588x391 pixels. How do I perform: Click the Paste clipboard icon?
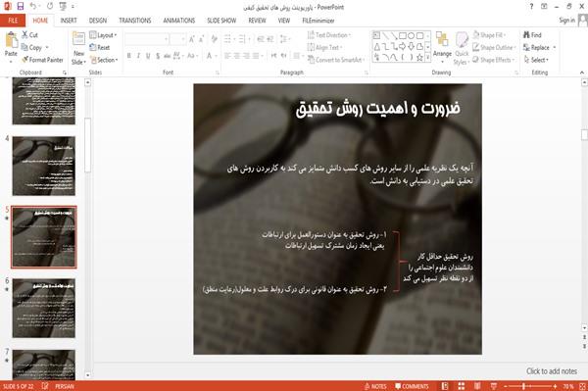11,40
